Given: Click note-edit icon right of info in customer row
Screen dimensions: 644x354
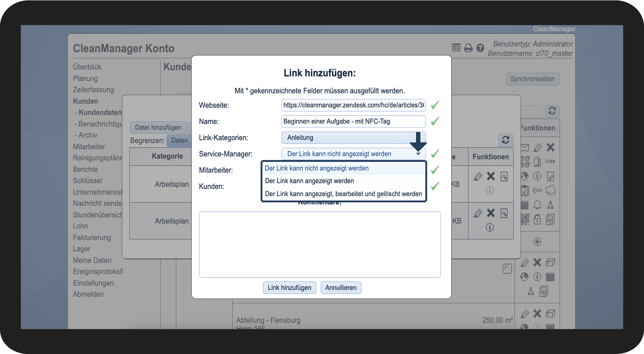Looking at the screenshot, I should tap(550, 176).
